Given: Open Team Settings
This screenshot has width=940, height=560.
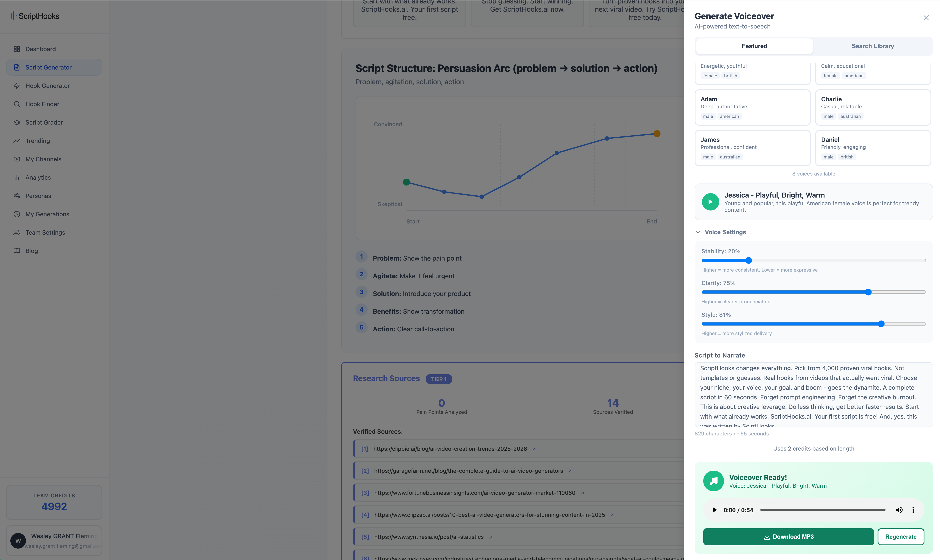Looking at the screenshot, I should (x=45, y=232).
